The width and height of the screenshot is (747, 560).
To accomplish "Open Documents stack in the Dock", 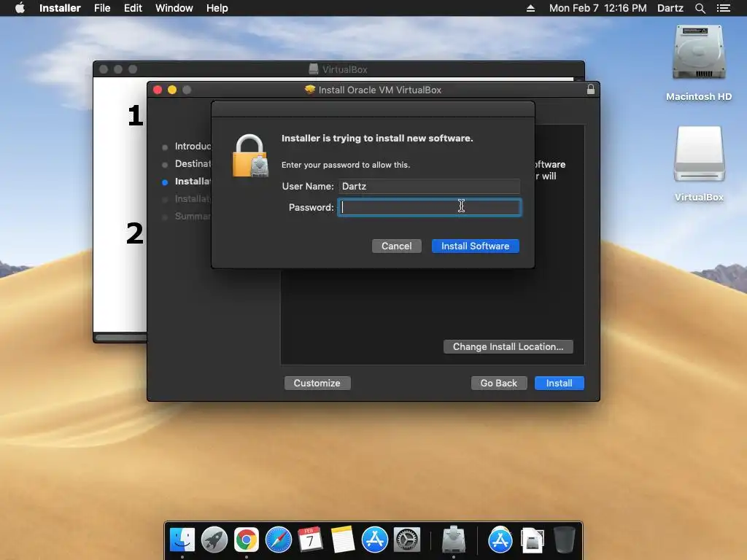I will (532, 540).
